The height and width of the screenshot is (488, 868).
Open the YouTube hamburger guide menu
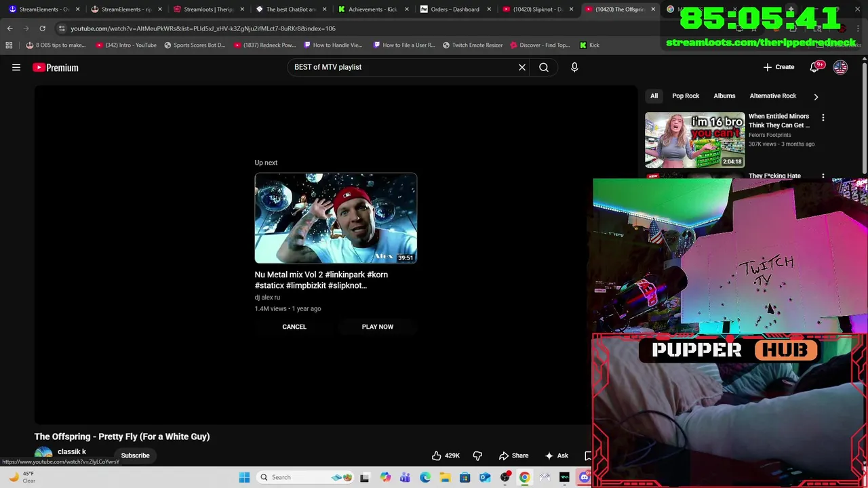(x=16, y=67)
